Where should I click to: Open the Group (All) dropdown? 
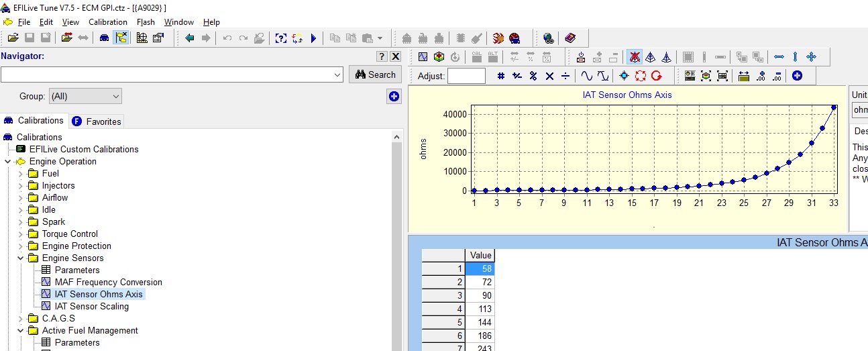(x=85, y=96)
